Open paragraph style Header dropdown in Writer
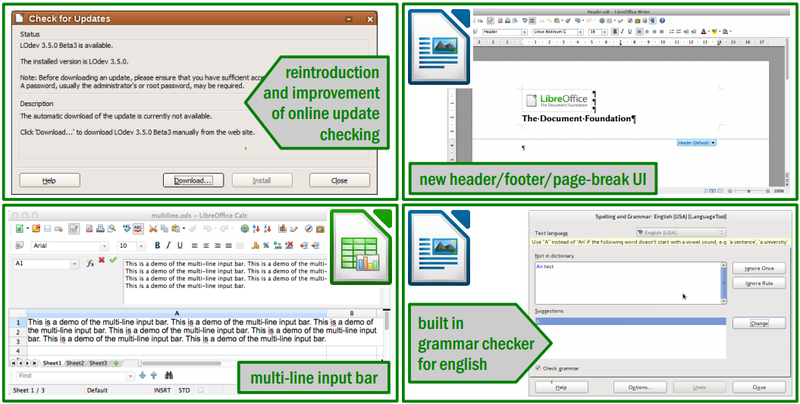800x404 pixels. 524,32
